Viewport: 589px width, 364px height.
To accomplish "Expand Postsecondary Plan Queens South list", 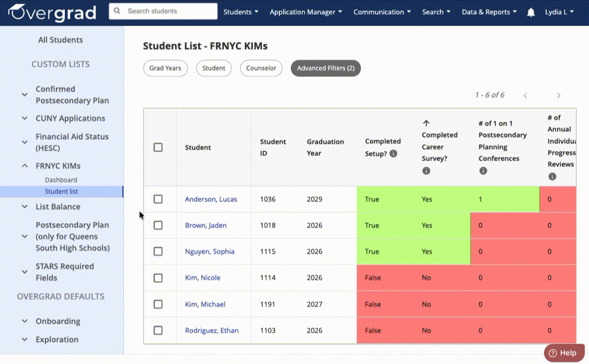I will (25, 236).
